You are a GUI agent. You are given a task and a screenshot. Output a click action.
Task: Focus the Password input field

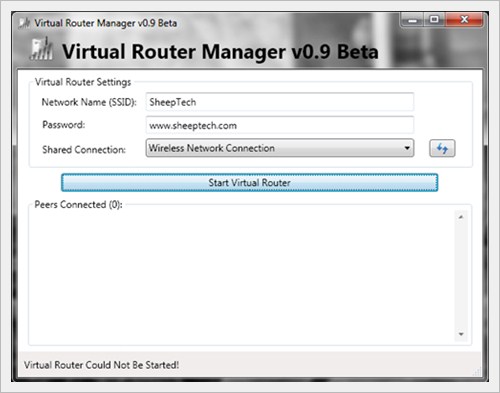tap(280, 125)
